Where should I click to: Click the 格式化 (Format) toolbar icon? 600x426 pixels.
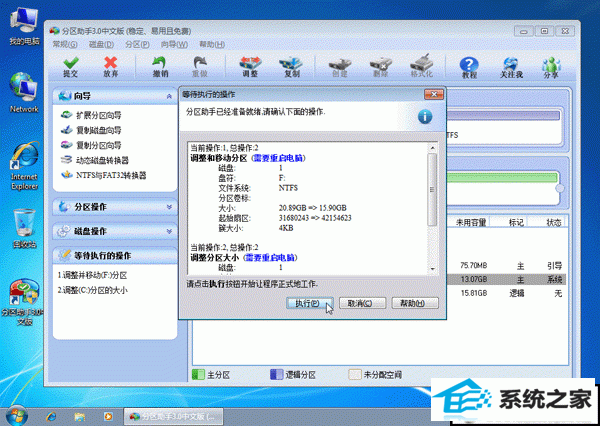coord(421,66)
